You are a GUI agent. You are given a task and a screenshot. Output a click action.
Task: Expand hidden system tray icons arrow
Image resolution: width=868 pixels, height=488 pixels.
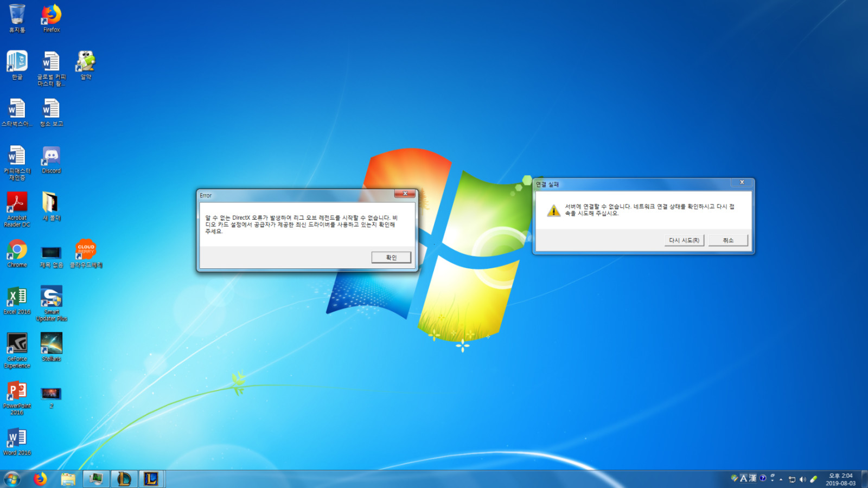(781, 479)
